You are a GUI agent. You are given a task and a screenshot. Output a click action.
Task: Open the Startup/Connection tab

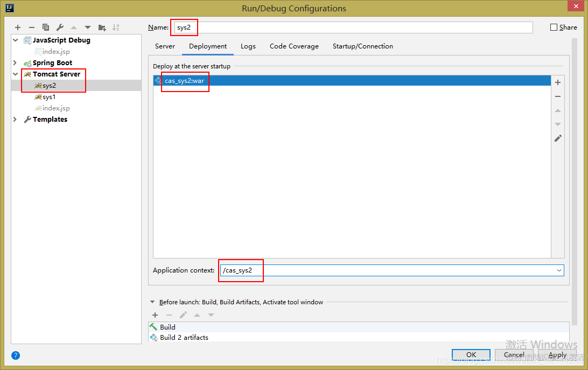click(x=362, y=46)
